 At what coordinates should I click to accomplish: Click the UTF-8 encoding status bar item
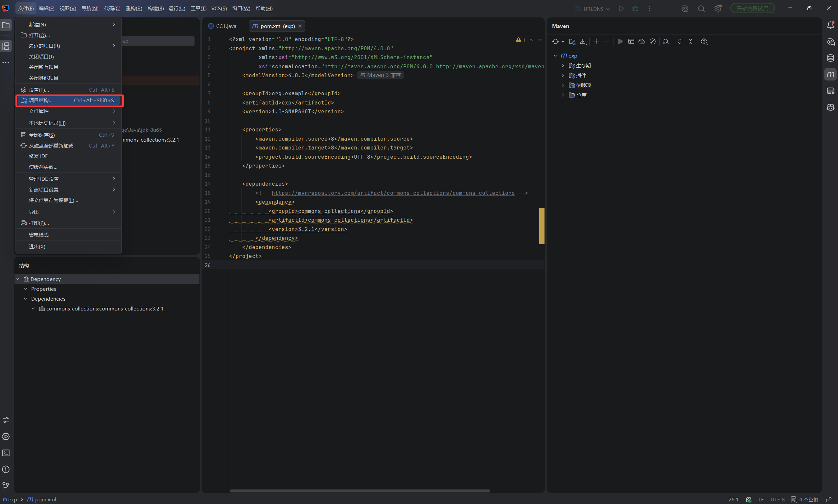click(777, 499)
